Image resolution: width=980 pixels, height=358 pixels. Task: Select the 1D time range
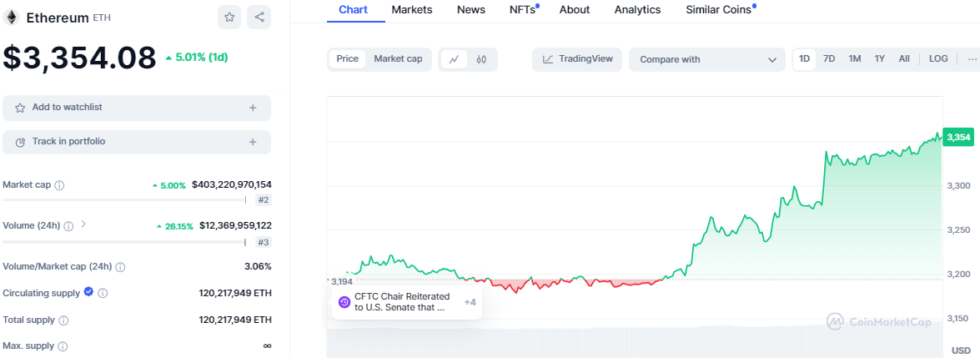(804, 58)
